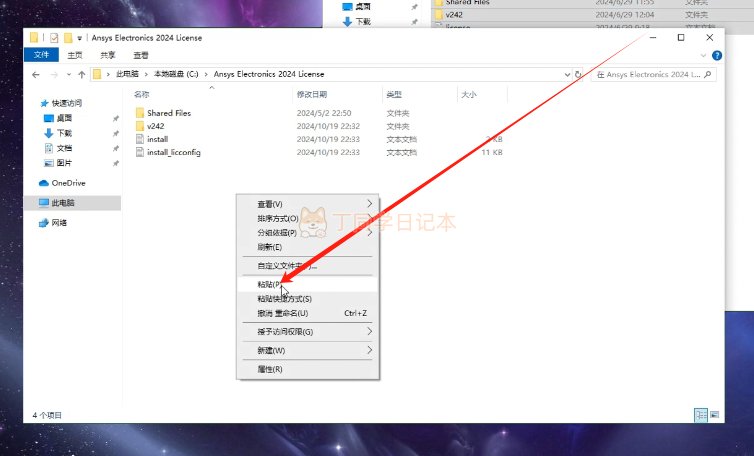Screen dimensions: 754x456
Task: Open 分组依据(P) submenu in context menu
Action: (307, 233)
